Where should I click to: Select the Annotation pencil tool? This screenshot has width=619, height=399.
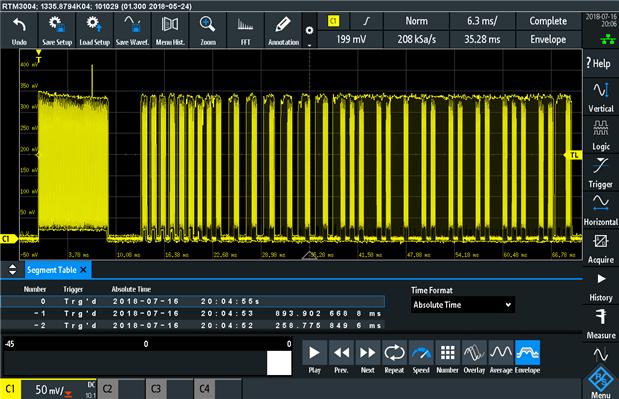[x=283, y=31]
